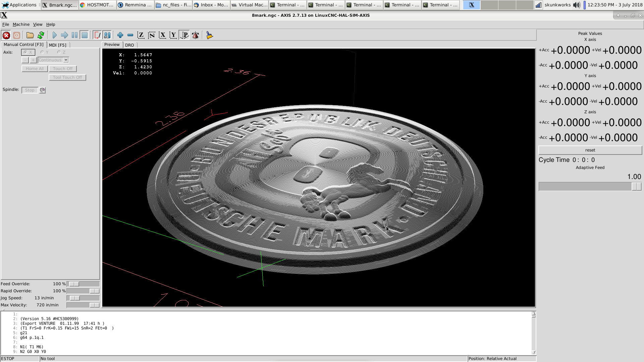Stop program execution square icon
Viewport: 644px width, 362px height.
pos(85,35)
